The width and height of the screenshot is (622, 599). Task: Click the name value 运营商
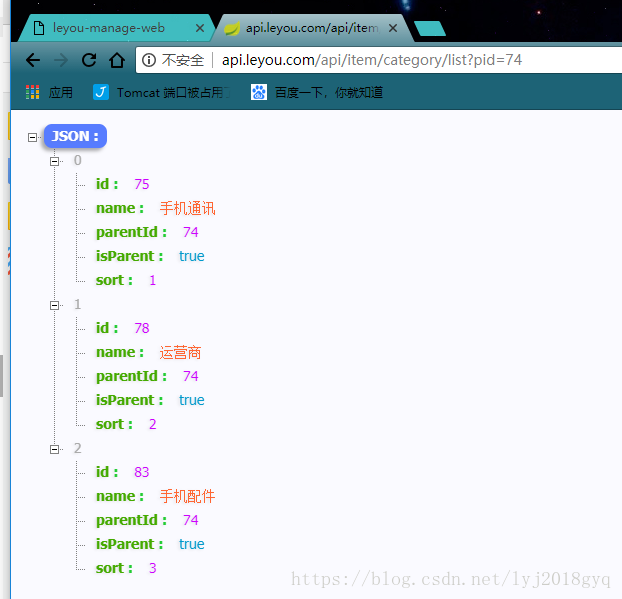(x=180, y=352)
